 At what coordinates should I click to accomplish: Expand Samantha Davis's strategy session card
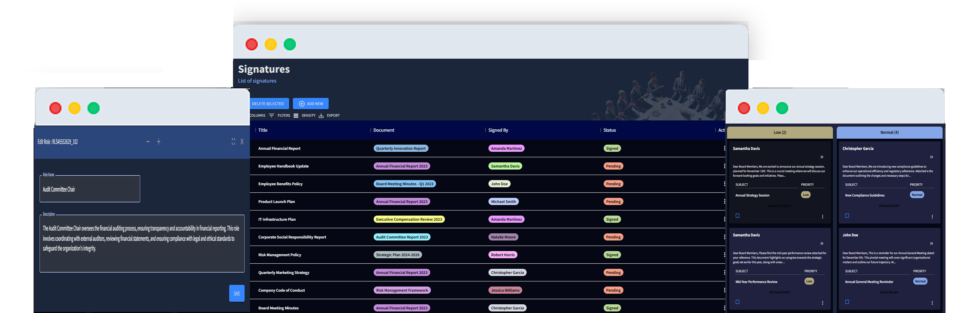(x=822, y=157)
